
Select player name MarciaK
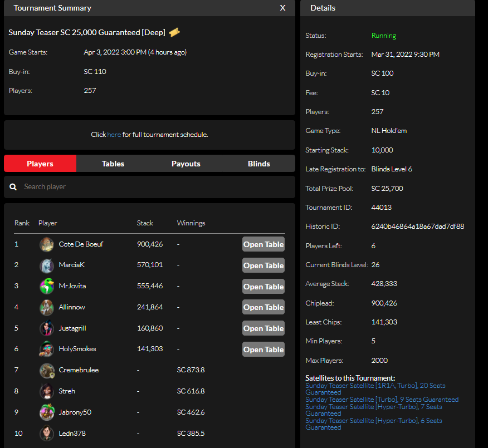71,265
